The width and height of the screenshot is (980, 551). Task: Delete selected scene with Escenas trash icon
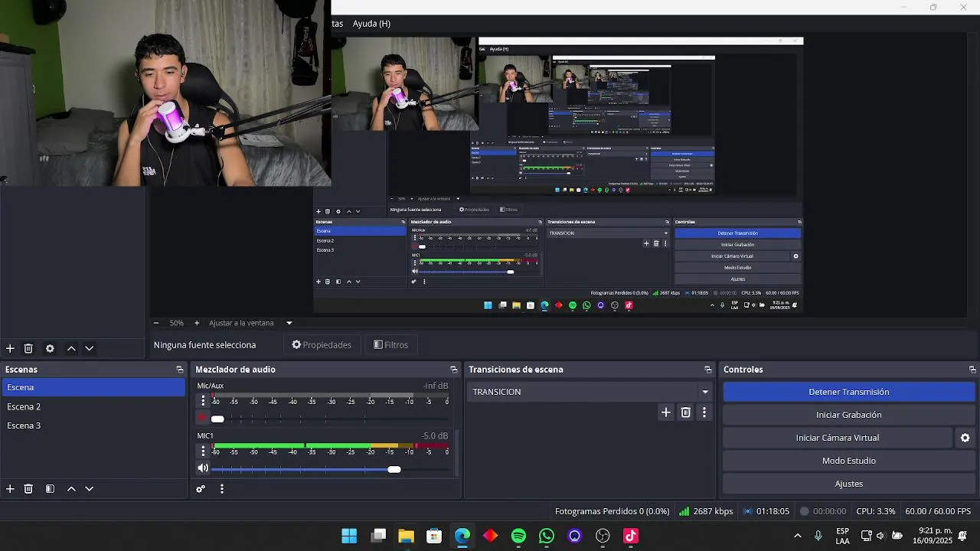(28, 488)
